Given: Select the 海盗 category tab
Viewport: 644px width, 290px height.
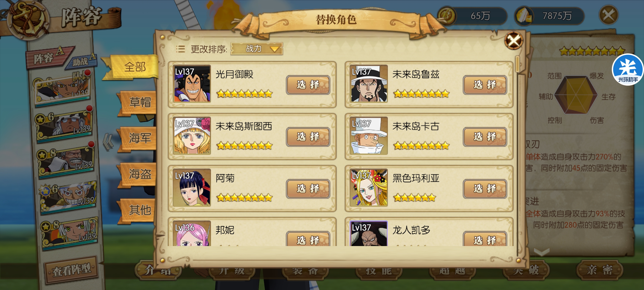Looking at the screenshot, I should click(x=138, y=174).
